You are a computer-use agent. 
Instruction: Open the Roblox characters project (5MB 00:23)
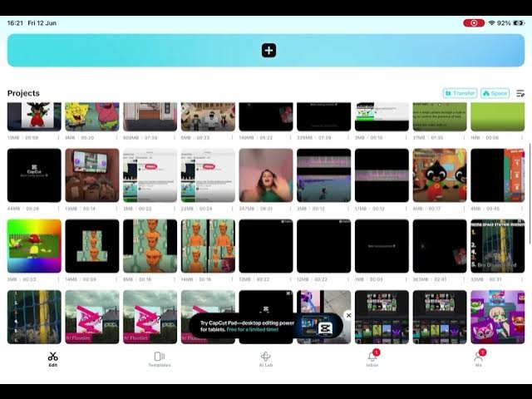pos(208,116)
